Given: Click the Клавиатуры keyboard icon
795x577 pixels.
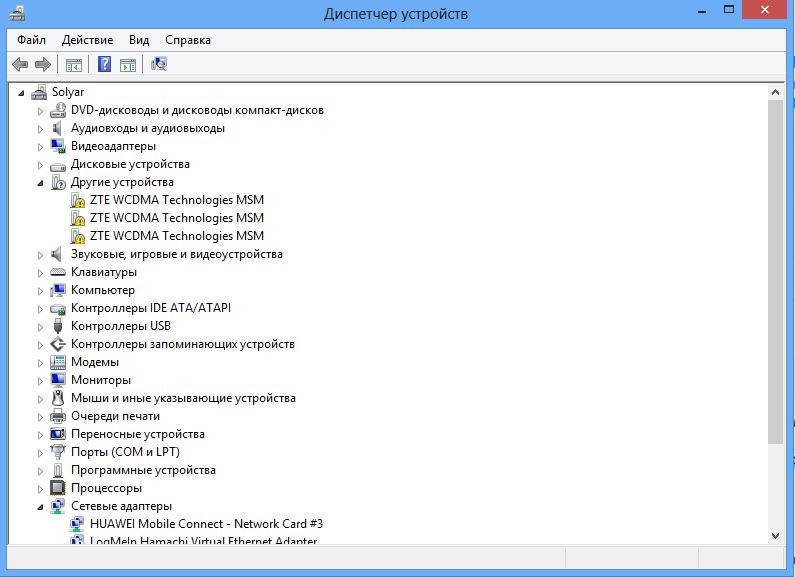Looking at the screenshot, I should 58,273.
